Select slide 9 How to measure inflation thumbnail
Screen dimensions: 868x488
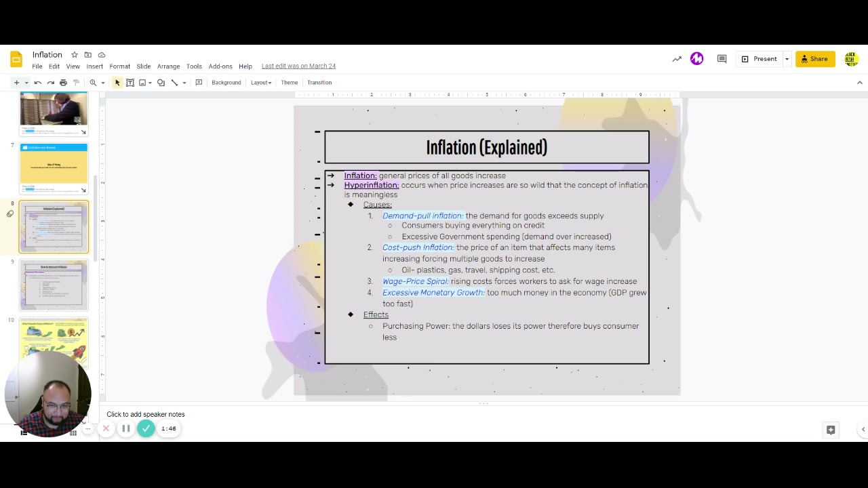54,285
